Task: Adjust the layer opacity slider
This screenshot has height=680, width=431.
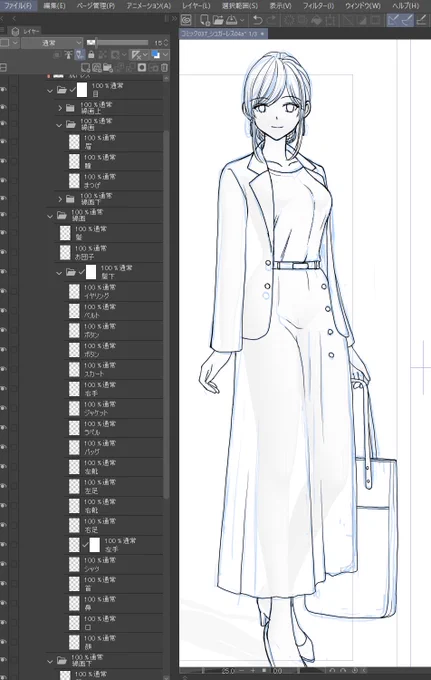Action: pos(118,42)
